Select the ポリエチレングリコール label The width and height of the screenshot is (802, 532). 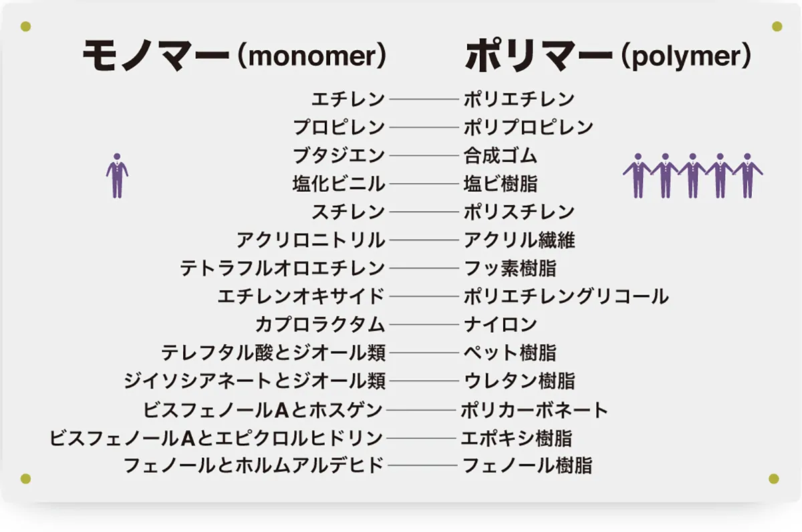pos(566,297)
